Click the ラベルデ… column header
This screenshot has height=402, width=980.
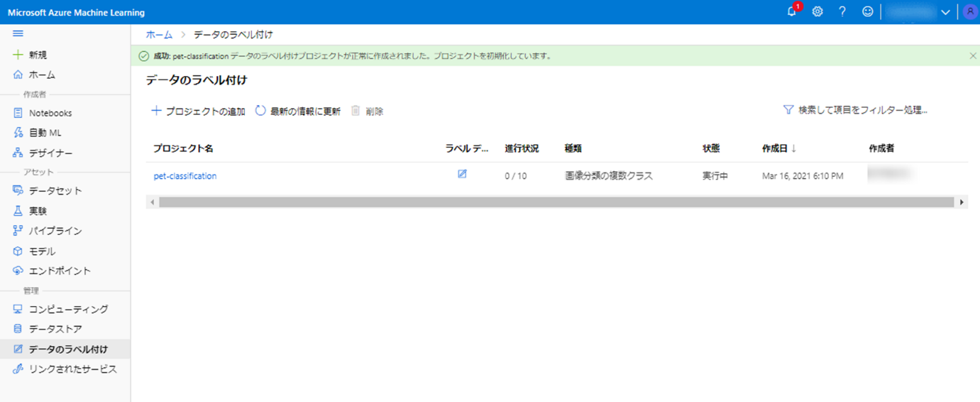(467, 148)
